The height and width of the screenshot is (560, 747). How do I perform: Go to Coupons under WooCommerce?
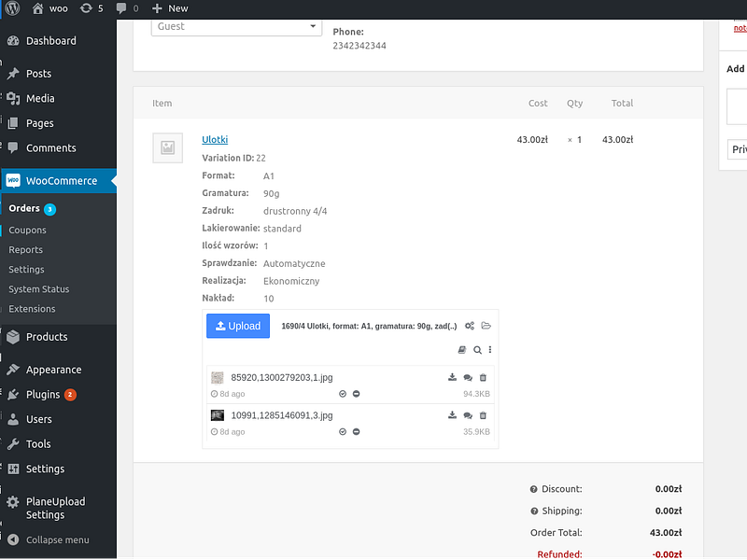point(27,230)
